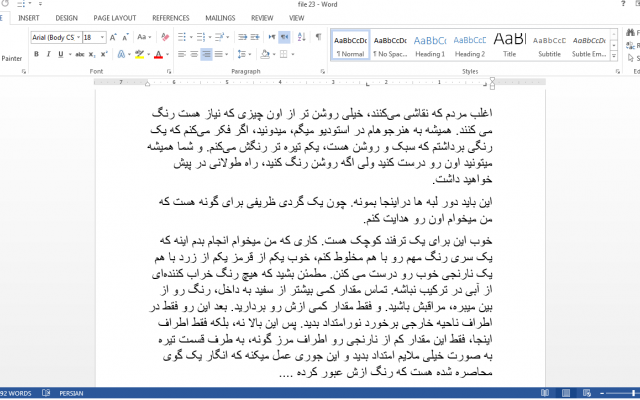640x400 pixels.
Task: Toggle underline formatting
Action: (60, 54)
